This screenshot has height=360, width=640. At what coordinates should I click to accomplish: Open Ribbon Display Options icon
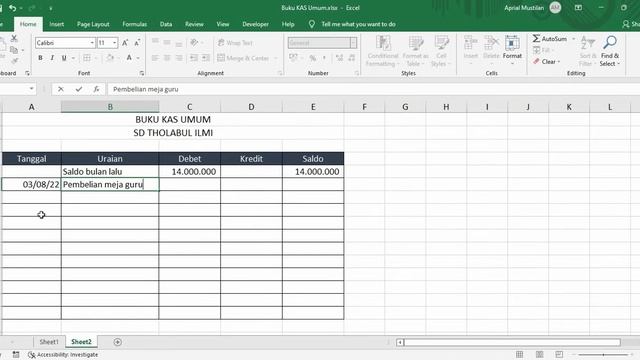(578, 8)
